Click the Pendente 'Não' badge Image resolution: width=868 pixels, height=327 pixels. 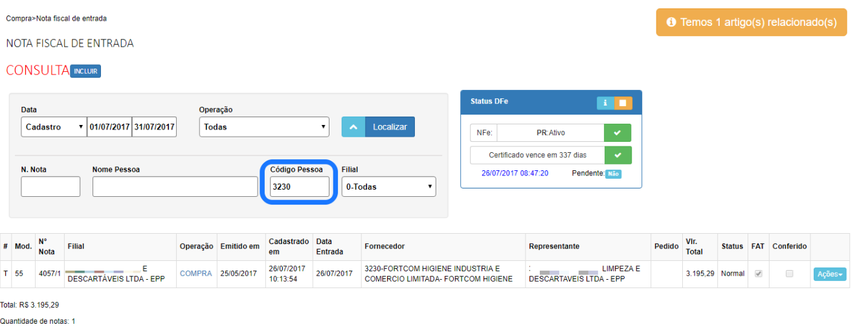(613, 174)
